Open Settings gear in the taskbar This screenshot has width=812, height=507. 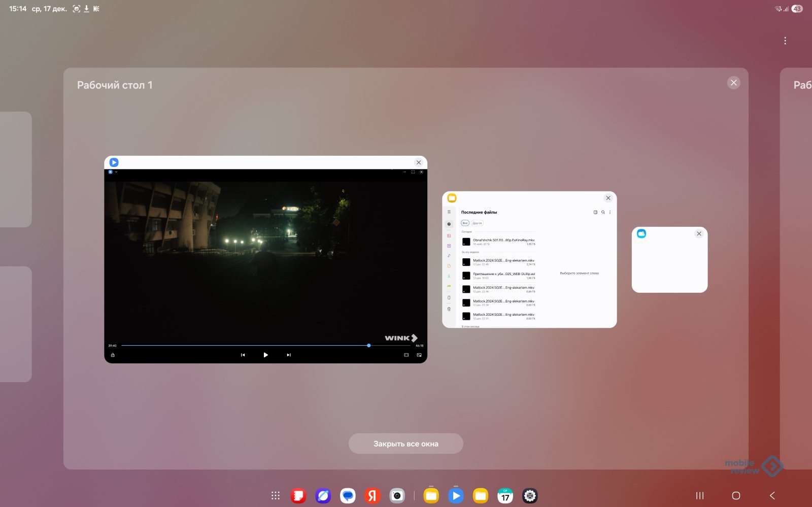[x=530, y=496]
